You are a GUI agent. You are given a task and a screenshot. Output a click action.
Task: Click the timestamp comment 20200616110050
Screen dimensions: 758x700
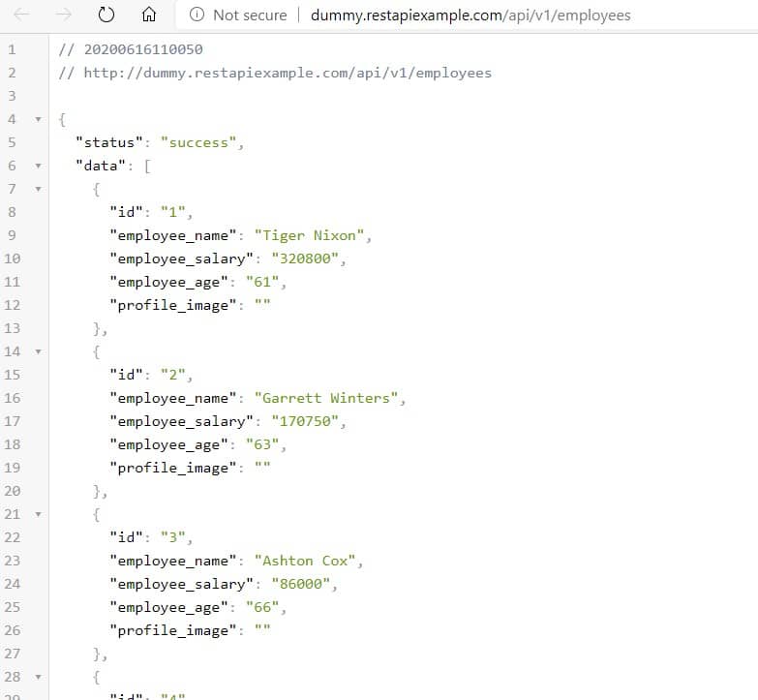point(143,49)
